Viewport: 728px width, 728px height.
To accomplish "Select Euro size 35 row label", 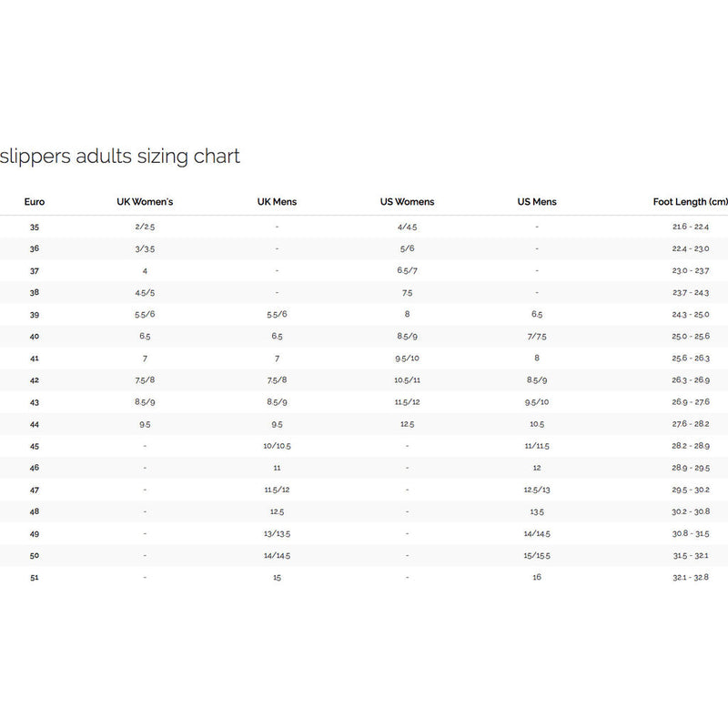I will (x=35, y=227).
